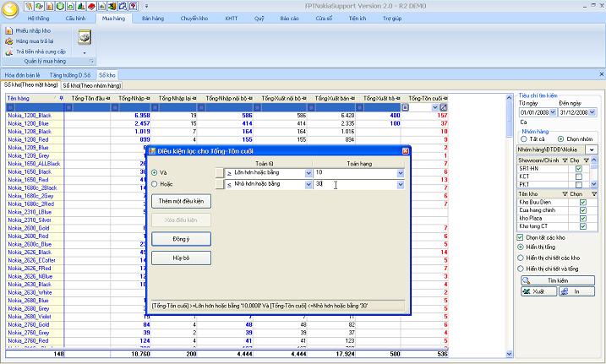This screenshot has width=606, height=364.
Task: Open the Bán hàng ribbon tab
Action: coord(153,18)
